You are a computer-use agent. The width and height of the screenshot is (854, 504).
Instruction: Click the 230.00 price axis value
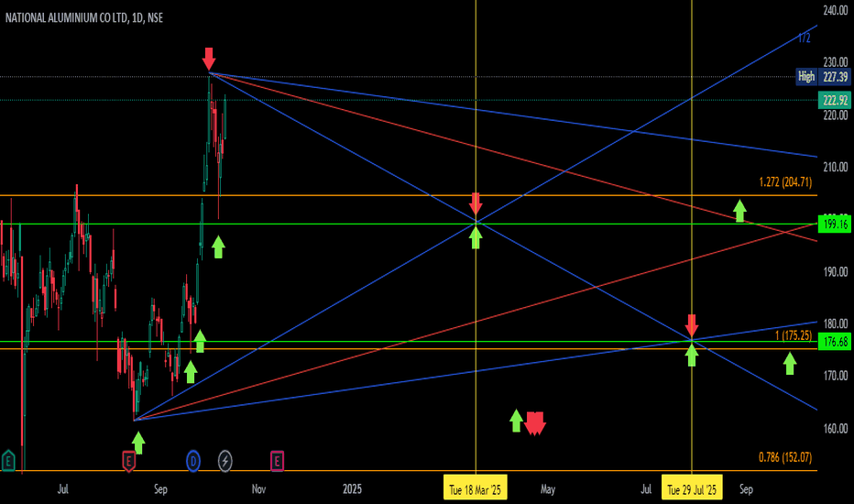coord(836,62)
